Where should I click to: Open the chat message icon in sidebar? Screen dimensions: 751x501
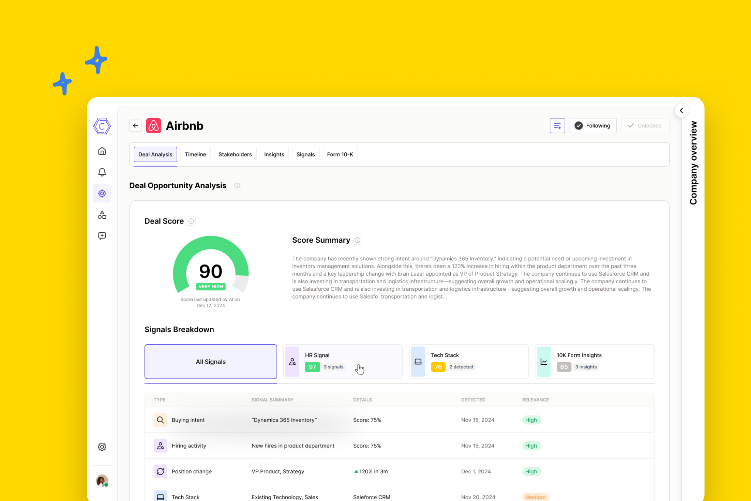[102, 236]
